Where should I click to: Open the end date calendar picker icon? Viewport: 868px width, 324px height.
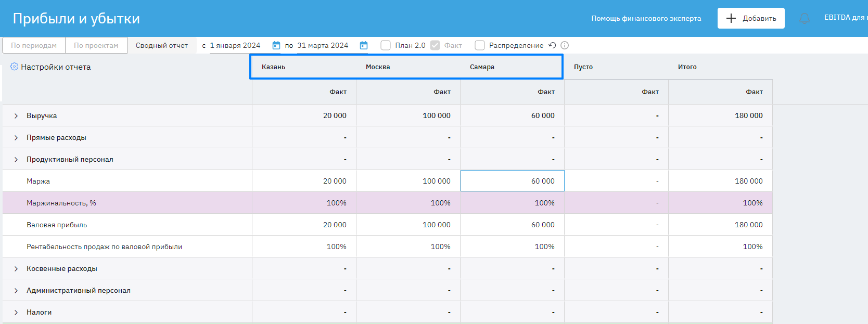click(364, 46)
